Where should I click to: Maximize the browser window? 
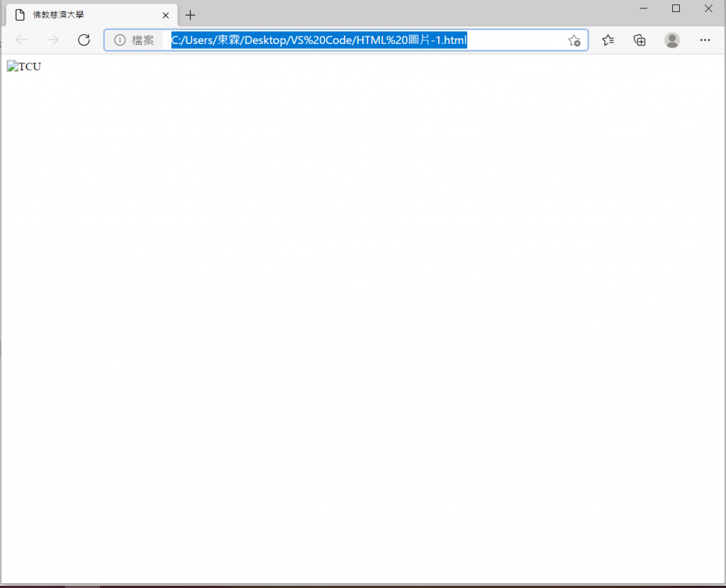676,9
